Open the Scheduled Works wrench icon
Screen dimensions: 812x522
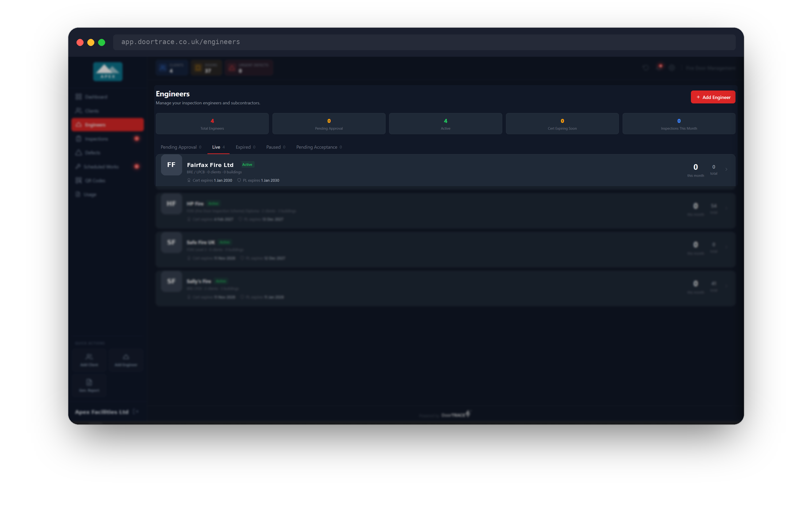coord(78,166)
